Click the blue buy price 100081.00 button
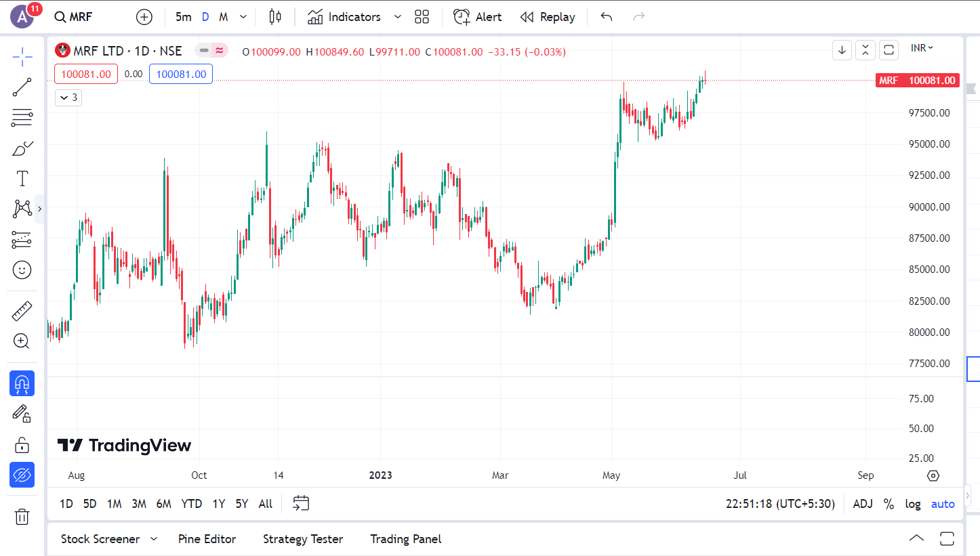 [x=181, y=74]
